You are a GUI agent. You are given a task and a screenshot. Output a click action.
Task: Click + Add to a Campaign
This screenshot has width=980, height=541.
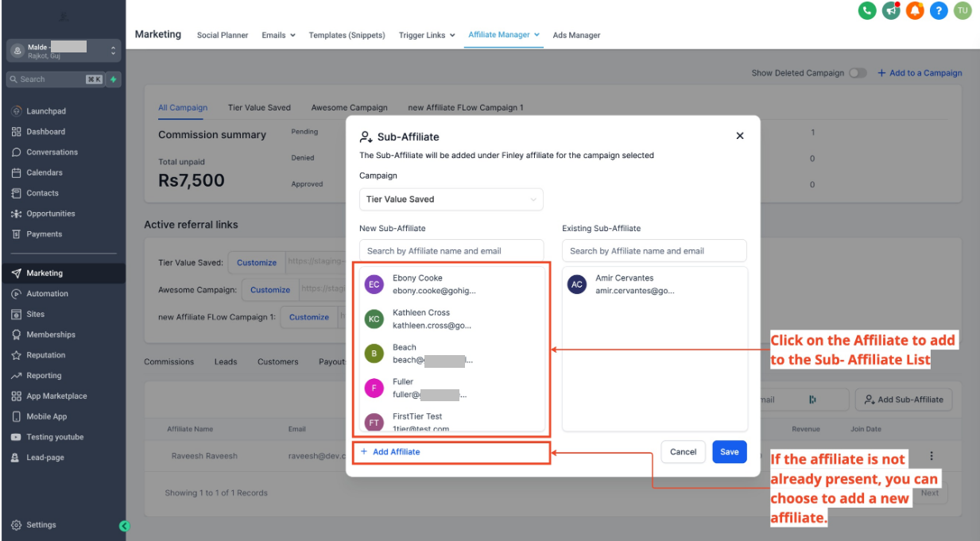tap(920, 73)
